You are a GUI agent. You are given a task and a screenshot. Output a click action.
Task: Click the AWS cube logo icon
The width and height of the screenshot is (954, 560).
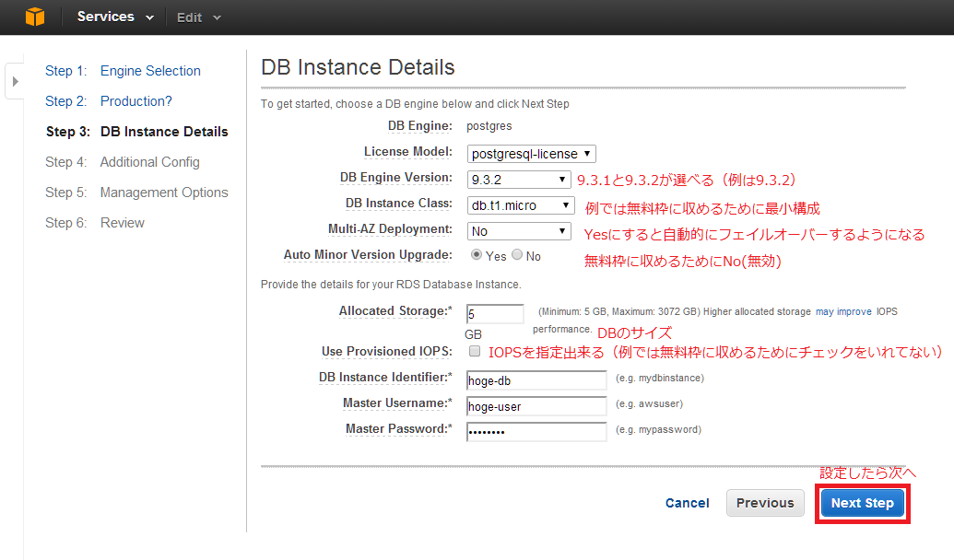coord(35,17)
